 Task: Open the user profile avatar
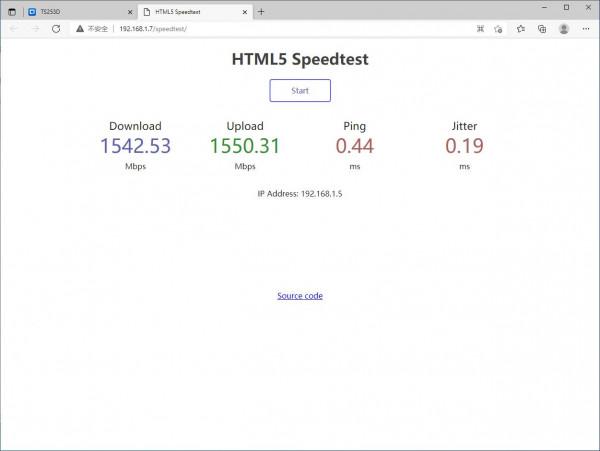564,29
